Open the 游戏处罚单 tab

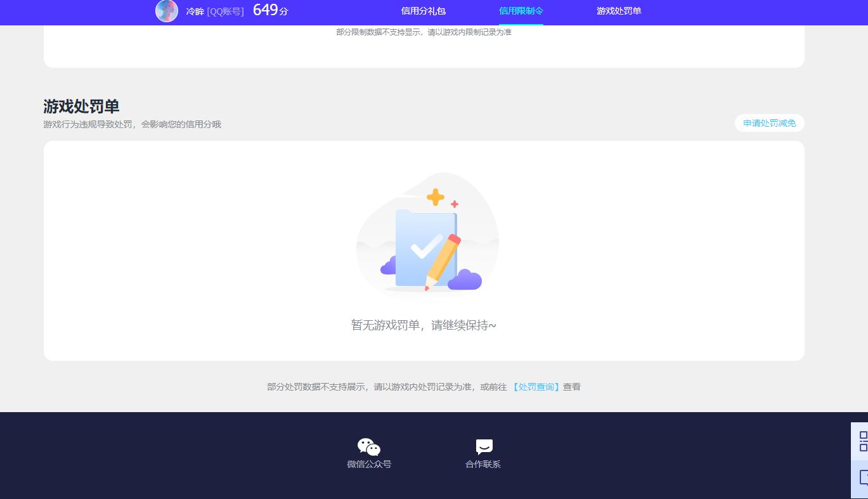[618, 11]
